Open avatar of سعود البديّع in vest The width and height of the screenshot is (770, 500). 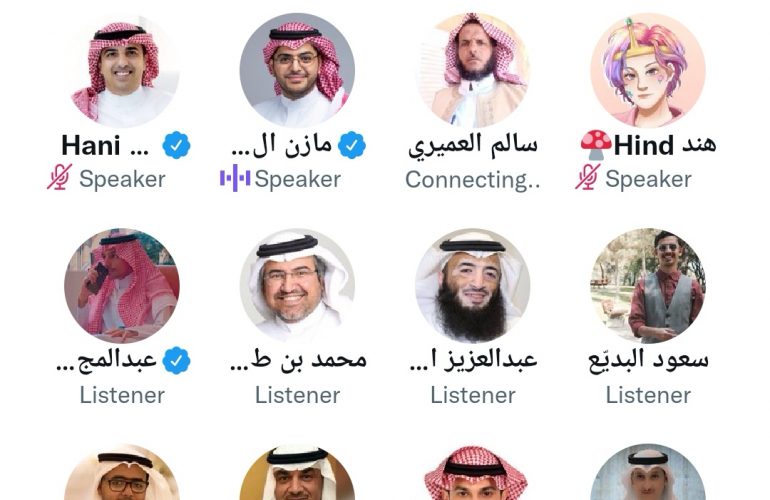(648, 286)
